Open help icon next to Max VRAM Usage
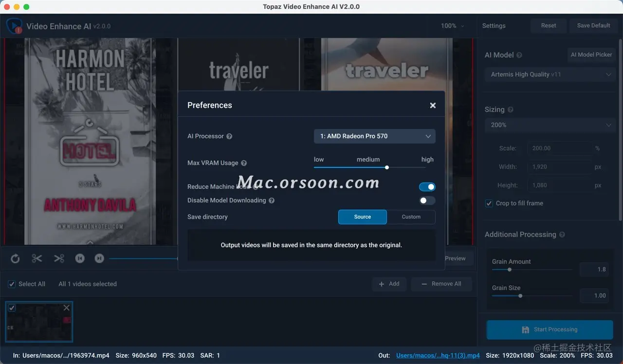This screenshot has width=623, height=364. point(244,163)
